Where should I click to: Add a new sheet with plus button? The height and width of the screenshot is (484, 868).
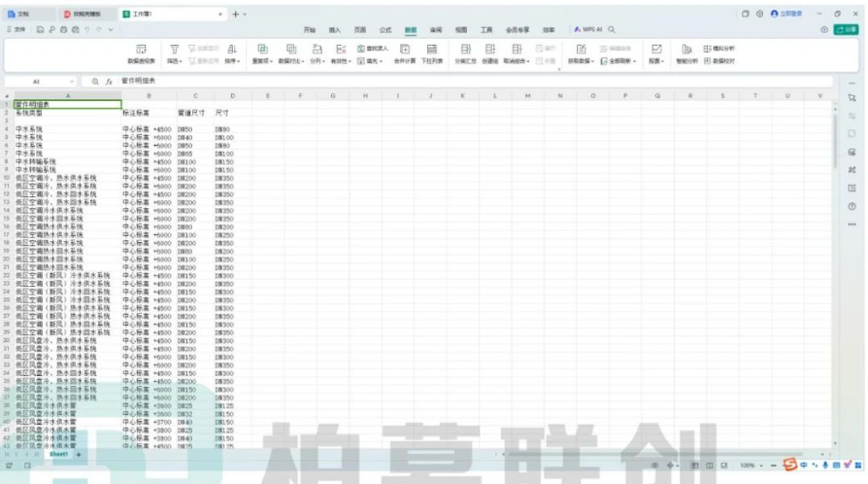click(79, 455)
